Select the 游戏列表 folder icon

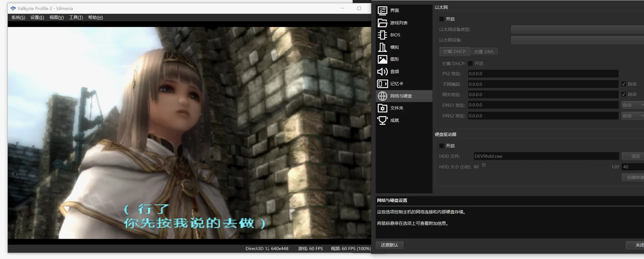(382, 23)
